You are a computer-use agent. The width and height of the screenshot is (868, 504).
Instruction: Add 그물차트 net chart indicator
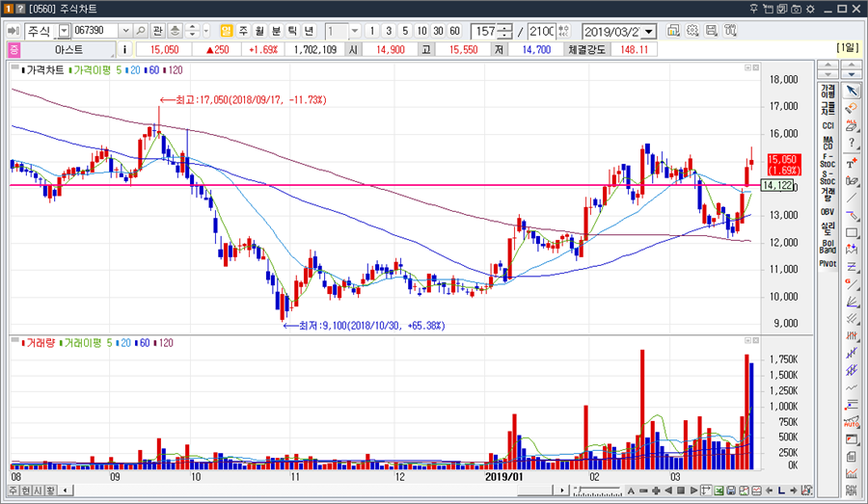tap(827, 108)
